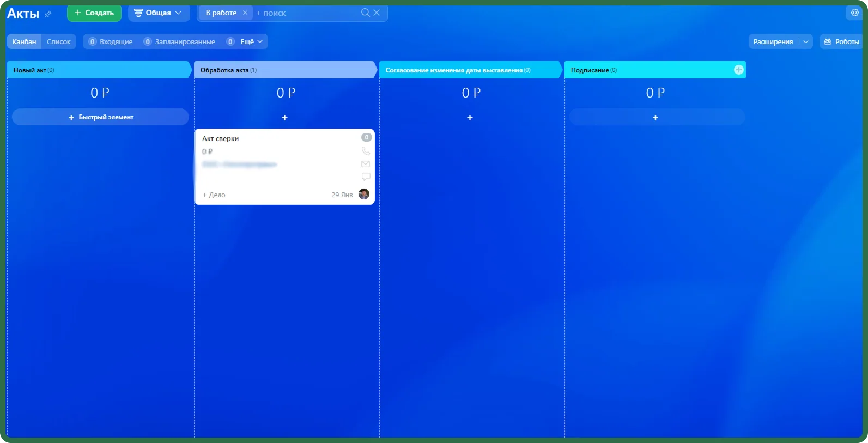Click + Дело link on the card
This screenshot has width=868, height=443.
coord(214,195)
